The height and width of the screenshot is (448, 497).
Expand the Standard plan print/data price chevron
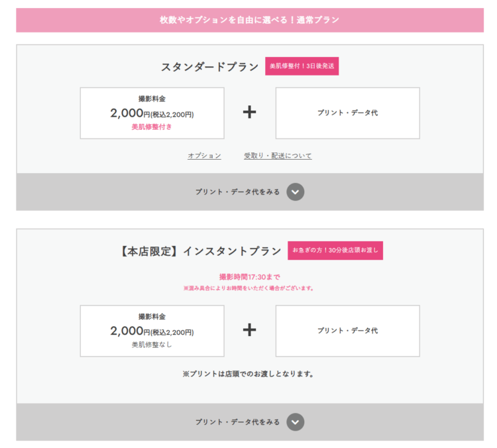tap(295, 192)
